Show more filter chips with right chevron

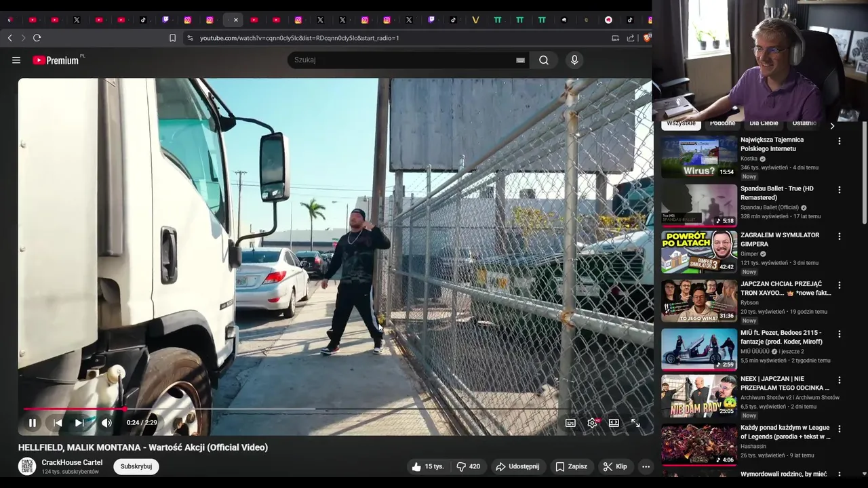[x=832, y=125]
